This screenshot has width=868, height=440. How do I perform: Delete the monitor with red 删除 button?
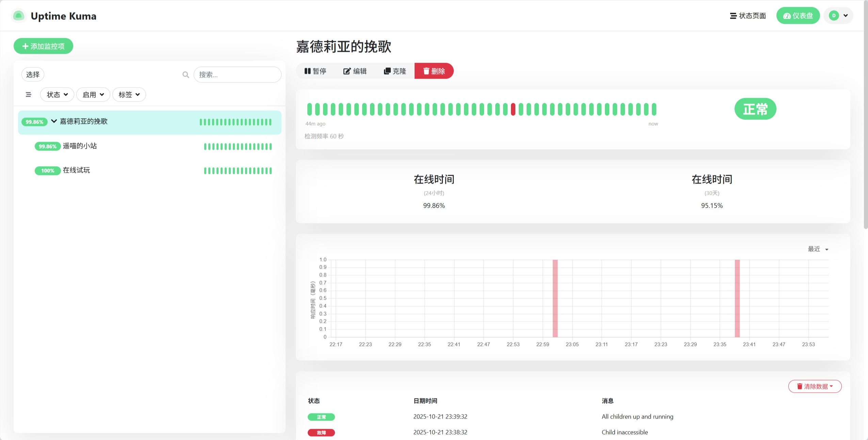point(434,71)
